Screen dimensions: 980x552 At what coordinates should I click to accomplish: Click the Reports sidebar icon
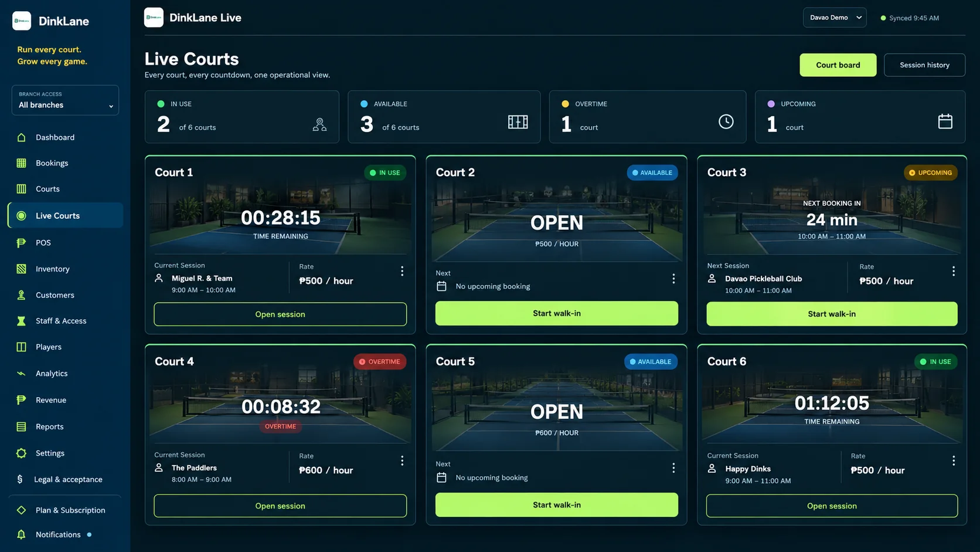point(21,426)
